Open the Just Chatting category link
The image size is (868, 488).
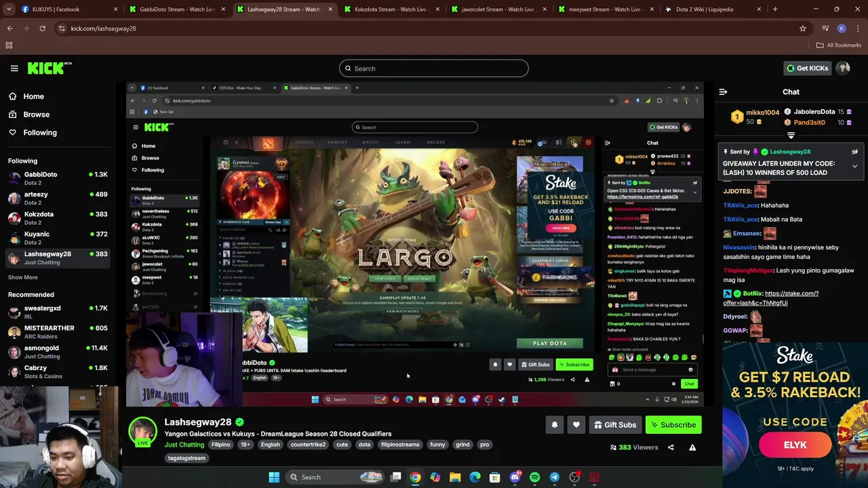184,445
